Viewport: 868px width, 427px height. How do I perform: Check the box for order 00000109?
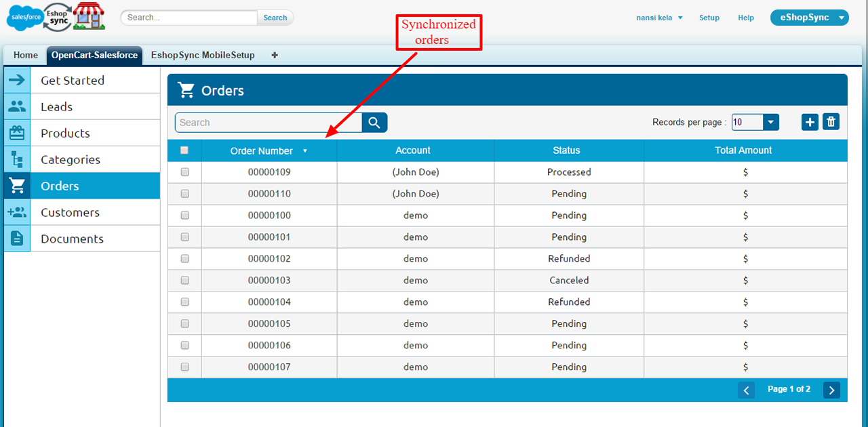click(184, 172)
